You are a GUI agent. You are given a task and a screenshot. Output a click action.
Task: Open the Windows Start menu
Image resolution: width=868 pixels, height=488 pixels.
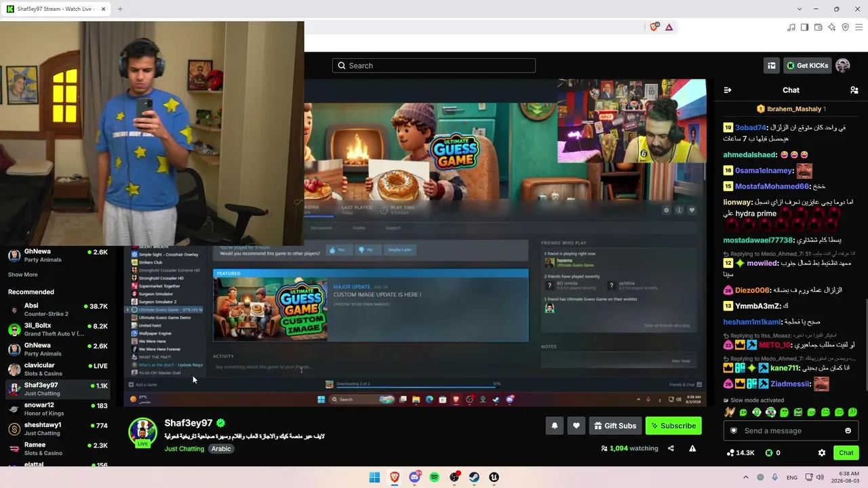pyautogui.click(x=374, y=477)
